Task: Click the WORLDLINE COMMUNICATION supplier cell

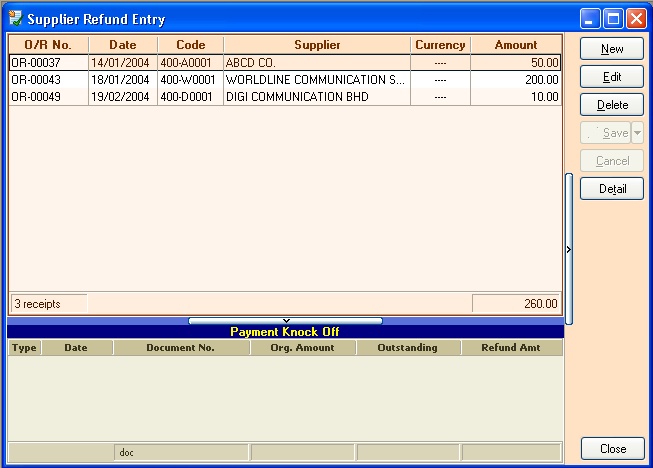Action: click(317, 80)
